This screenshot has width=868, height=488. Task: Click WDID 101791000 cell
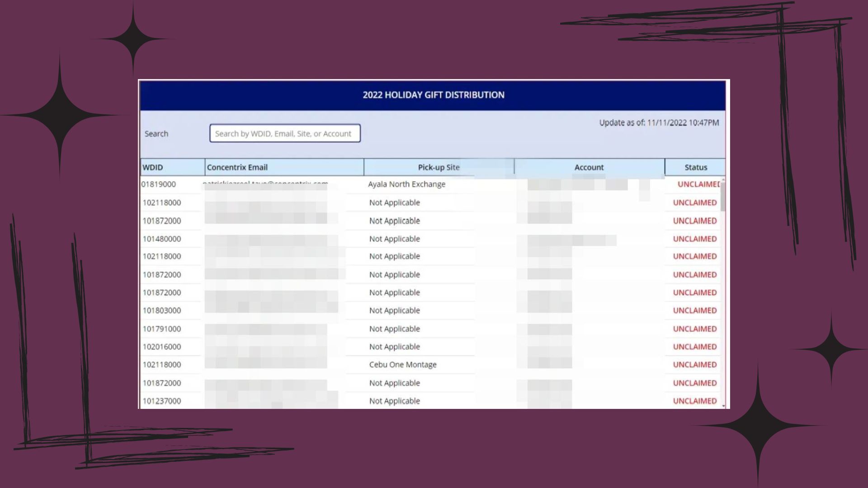pyautogui.click(x=162, y=329)
